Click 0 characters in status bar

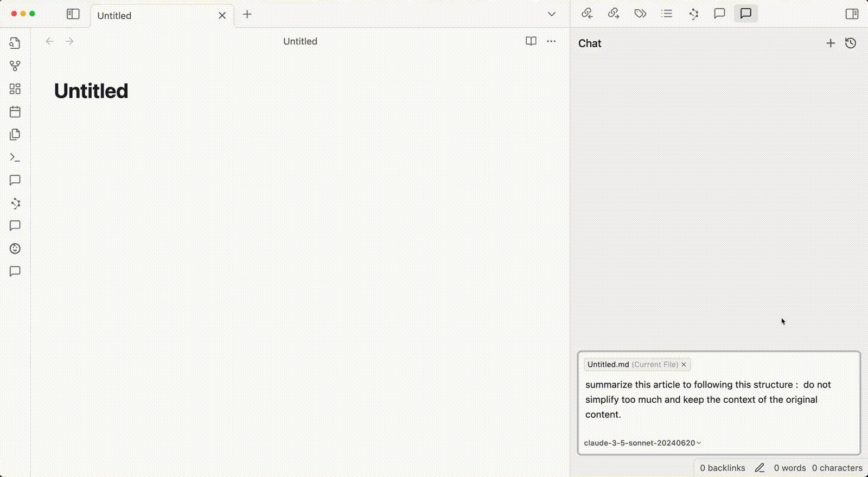click(x=837, y=468)
